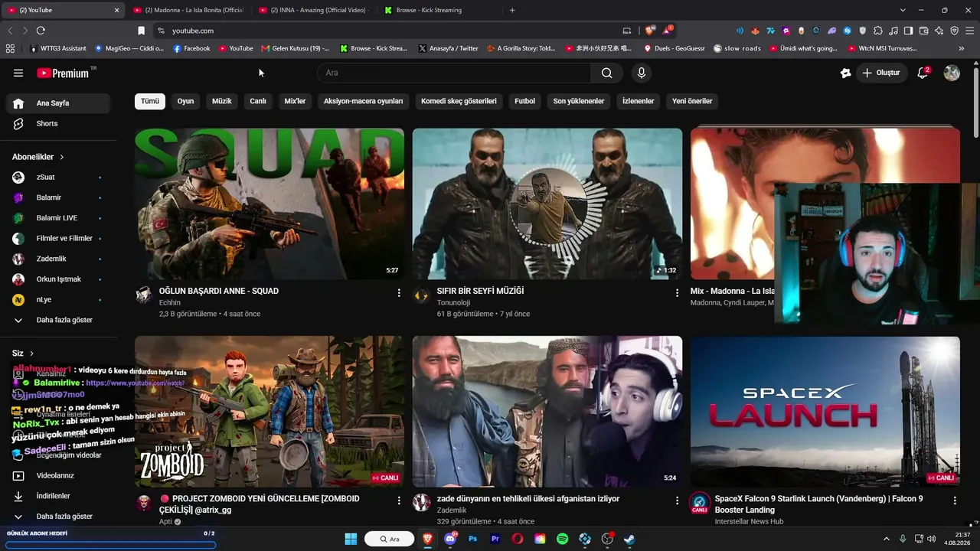Select the Tümü filter chip
Screen dimensions: 980x551
tap(150, 101)
